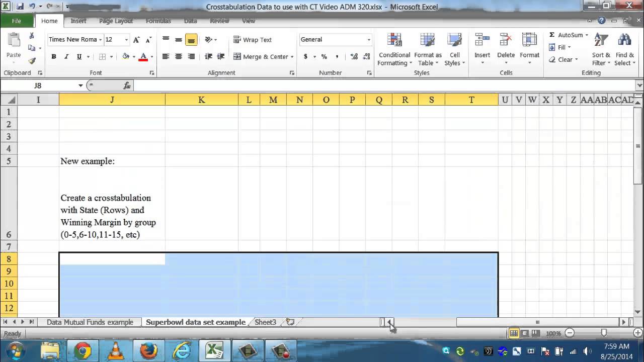
Task: Set Top Align vertical alignment
Action: tap(166, 40)
